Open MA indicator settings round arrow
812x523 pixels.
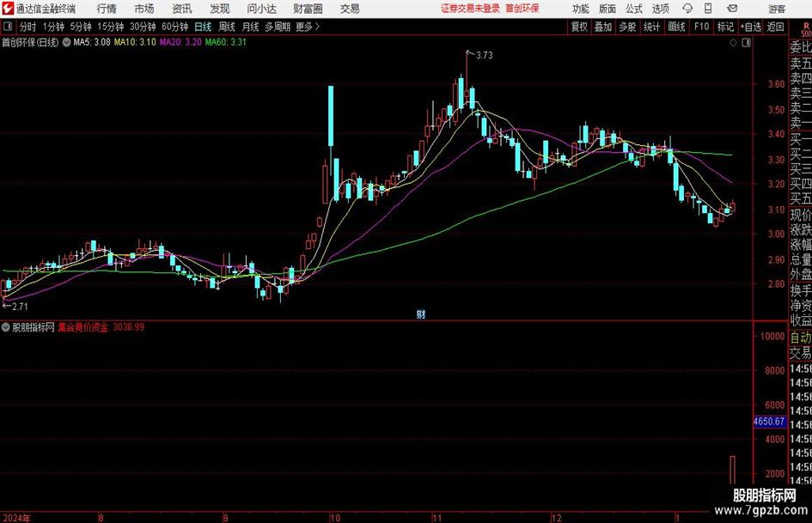[66, 42]
